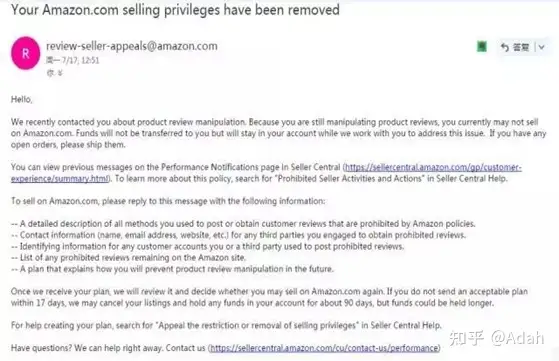559x361 pixels.
Task: Open the contact-us/performance link
Action: click(x=324, y=348)
